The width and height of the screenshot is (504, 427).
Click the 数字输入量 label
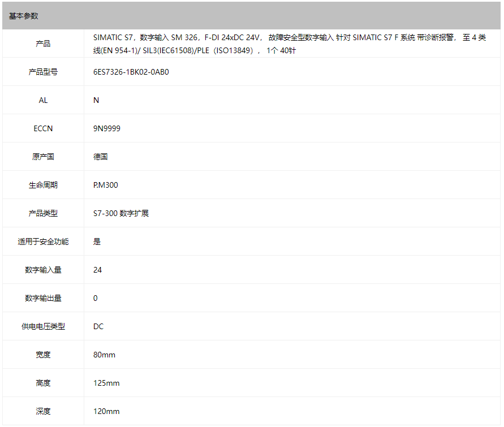(43, 270)
